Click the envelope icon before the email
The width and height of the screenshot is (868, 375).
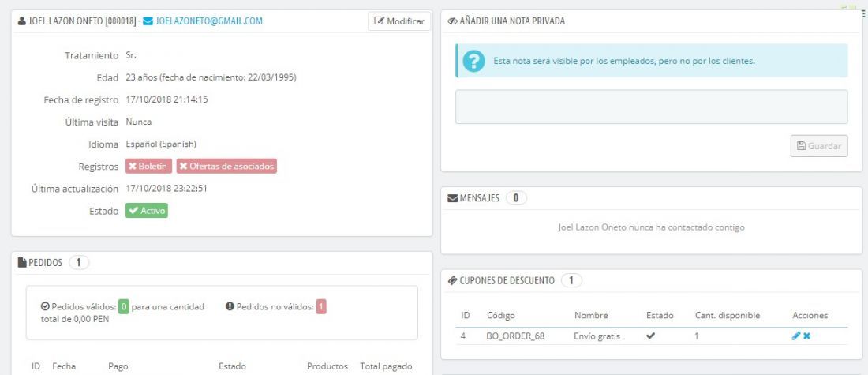pyautogui.click(x=148, y=21)
